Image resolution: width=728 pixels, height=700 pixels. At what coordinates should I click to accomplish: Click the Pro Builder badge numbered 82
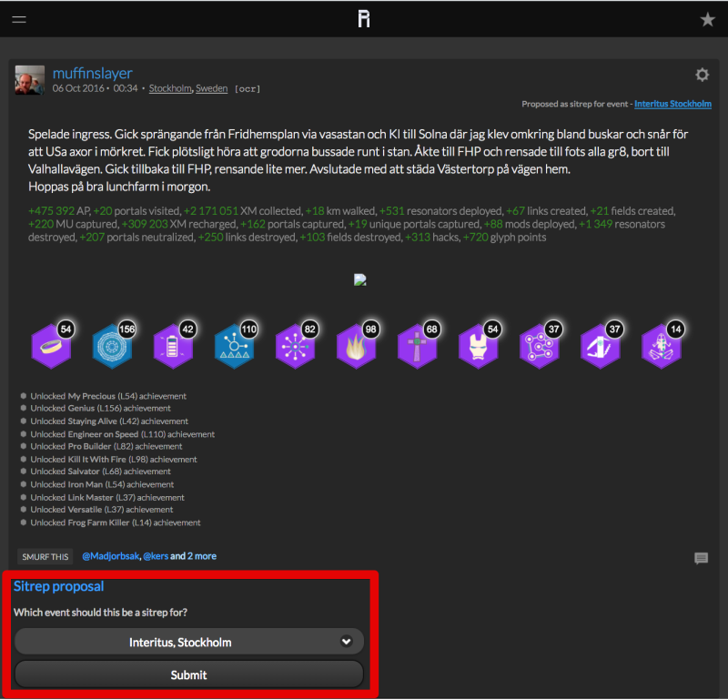tap(295, 346)
